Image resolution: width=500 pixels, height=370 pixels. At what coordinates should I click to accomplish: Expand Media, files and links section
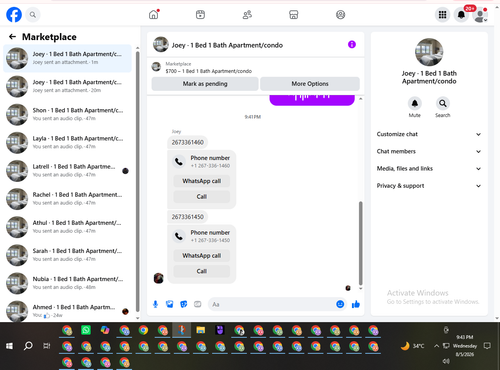pos(429,169)
